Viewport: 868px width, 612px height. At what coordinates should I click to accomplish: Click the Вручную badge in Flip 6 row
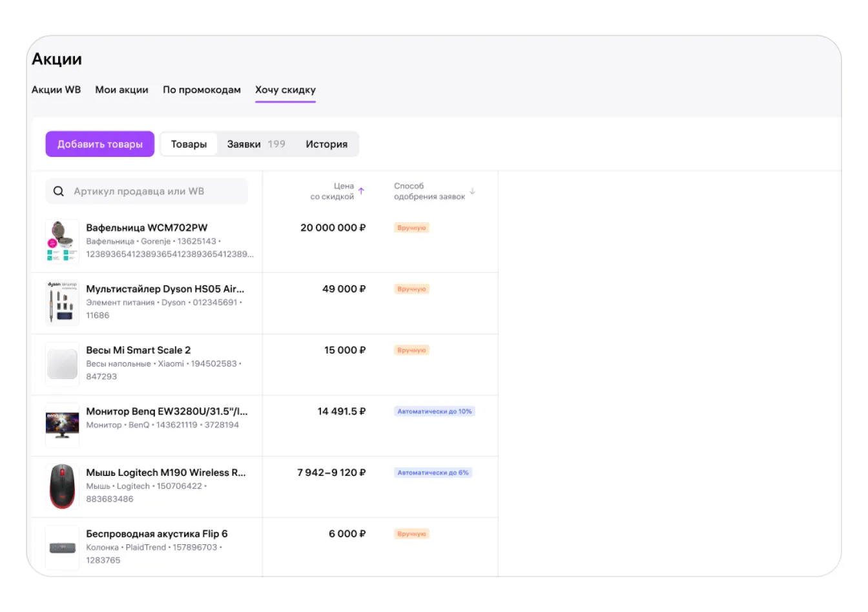pos(411,534)
